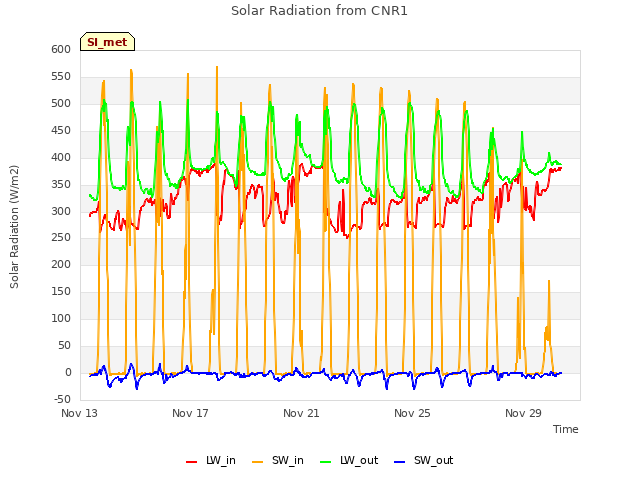This screenshot has height=480, width=640.
Task: Toggle the LW_out series legend label
Action: point(359,460)
